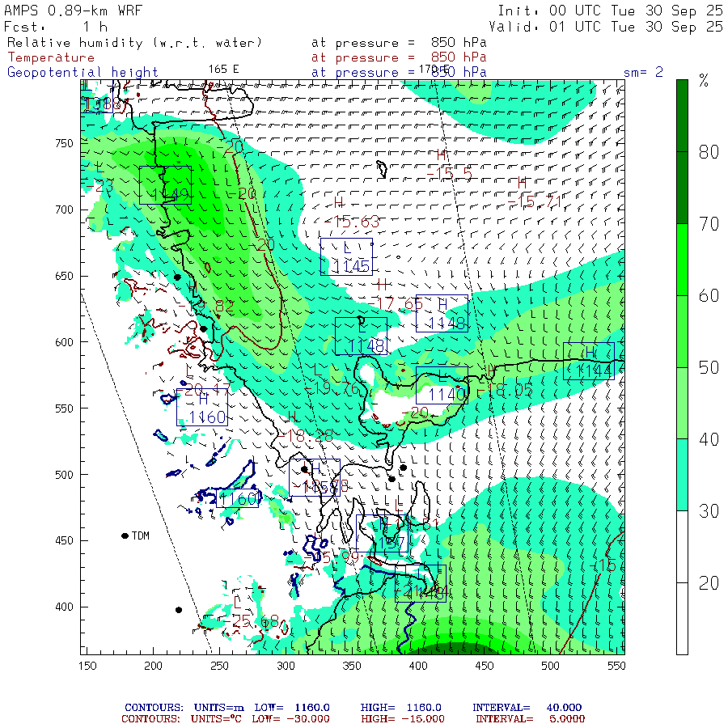Image resolution: width=728 pixels, height=728 pixels.
Task: Click the '-18.28' temperature label
Action: tap(305, 435)
